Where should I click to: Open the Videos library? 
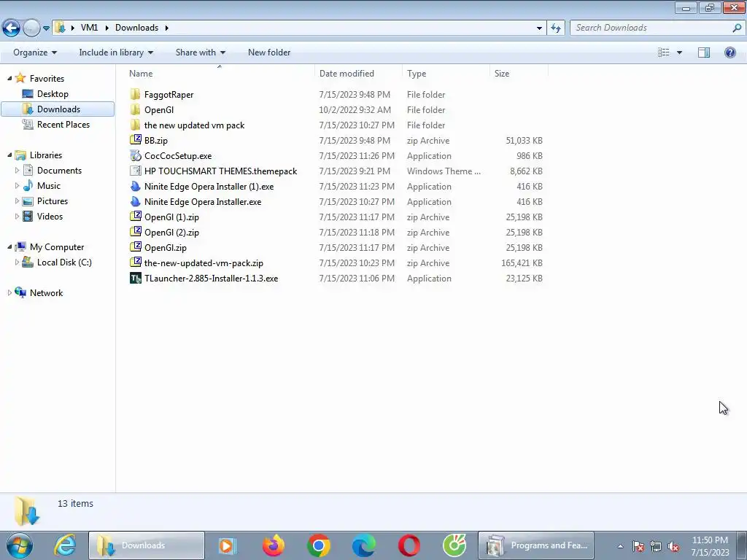click(50, 216)
